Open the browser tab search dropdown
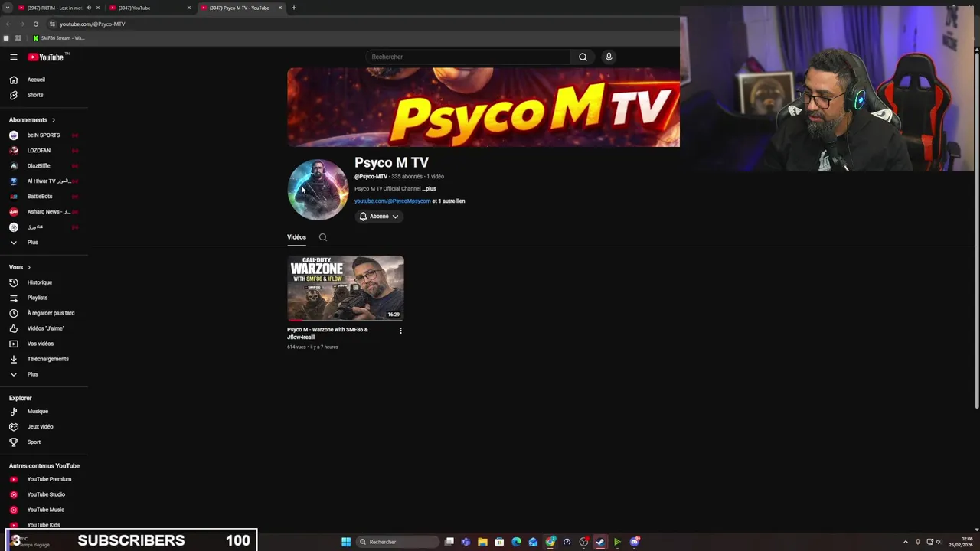This screenshot has height=551, width=980. coord(8,8)
